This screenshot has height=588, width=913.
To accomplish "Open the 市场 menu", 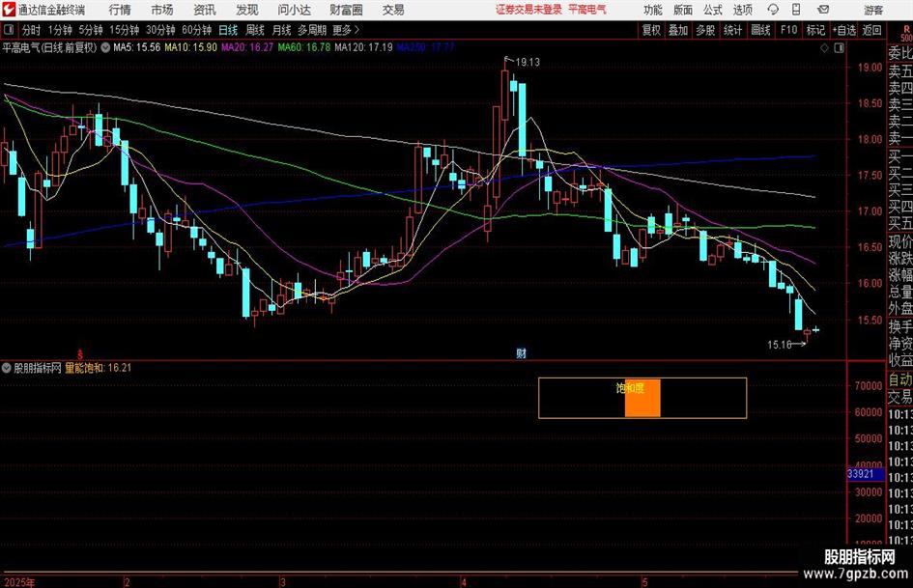I will coord(162,10).
